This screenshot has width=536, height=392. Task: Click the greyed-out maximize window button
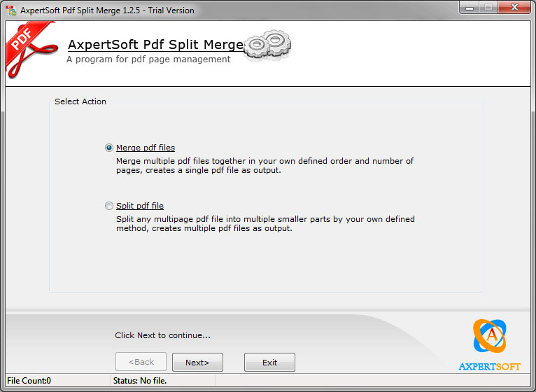pyautogui.click(x=488, y=8)
